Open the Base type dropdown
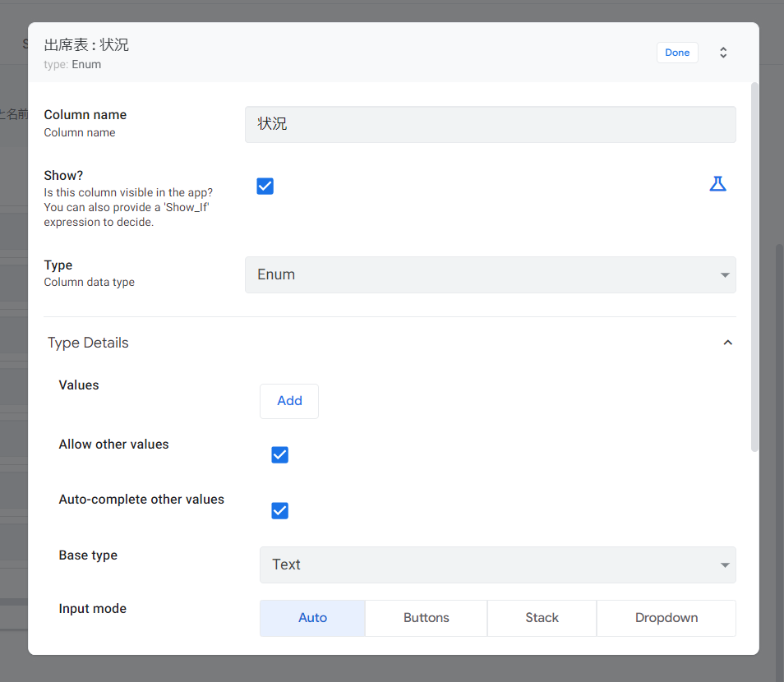Screen dimensions: 784x682 pyautogui.click(x=497, y=564)
